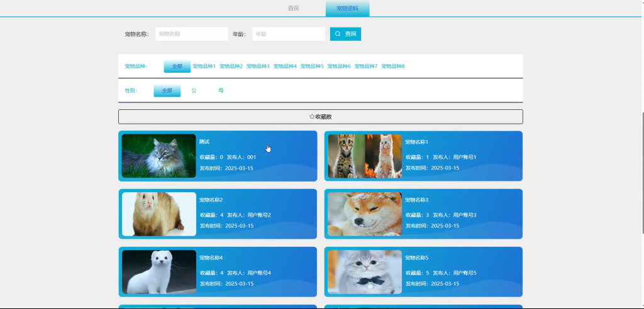The image size is (644, 309).
Task: Open the gray cat thumbnail for 测试
Action: [x=159, y=156]
